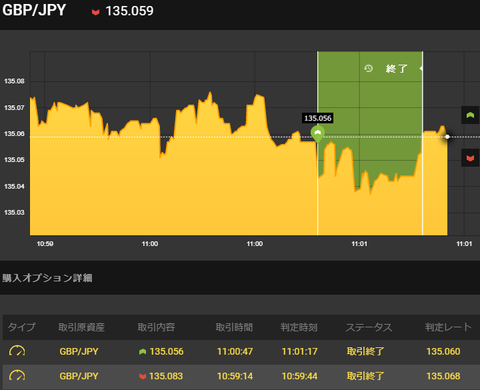The height and width of the screenshot is (390, 480).
Task: Click the タイプ column header
Action: coord(21,327)
